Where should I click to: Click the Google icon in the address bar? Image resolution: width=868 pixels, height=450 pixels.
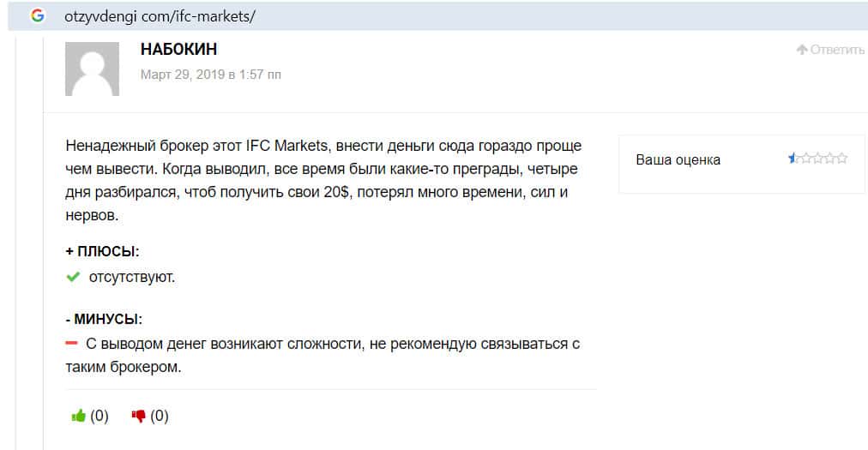coord(37,15)
